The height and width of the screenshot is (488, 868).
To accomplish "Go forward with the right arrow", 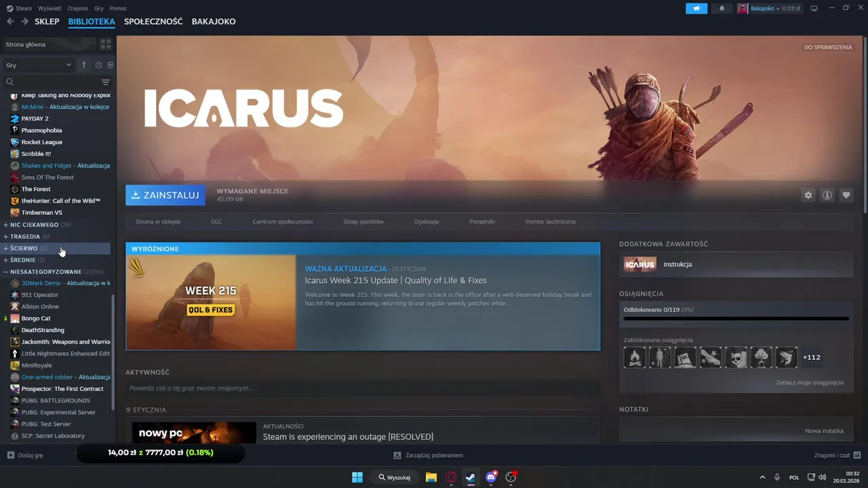I will pos(24,22).
